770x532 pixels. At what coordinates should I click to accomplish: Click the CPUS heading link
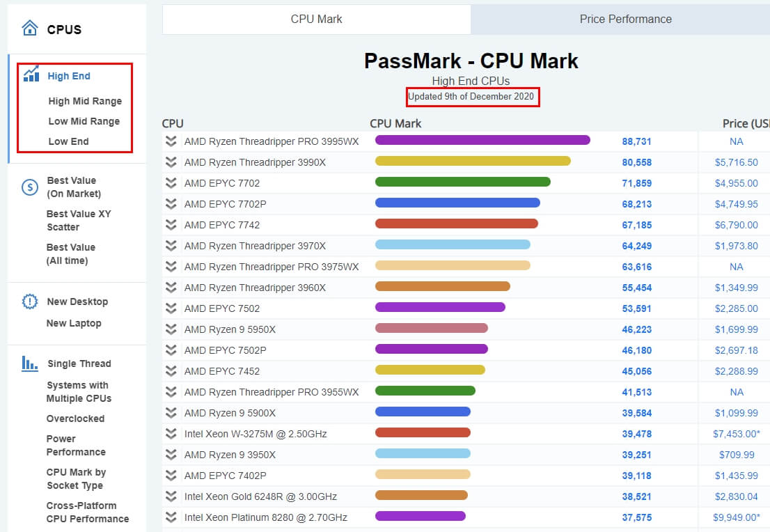click(64, 29)
